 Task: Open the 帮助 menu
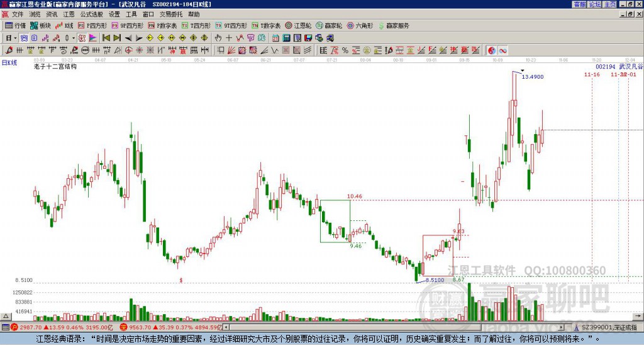pyautogui.click(x=194, y=14)
